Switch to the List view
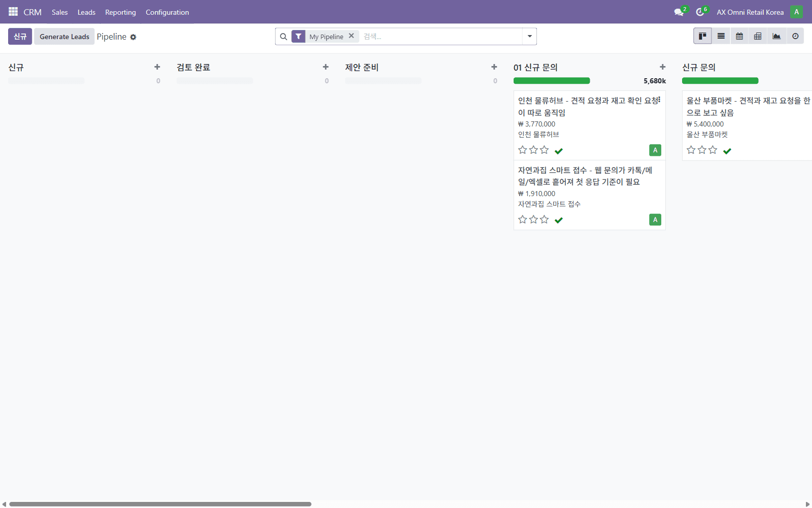Image resolution: width=812 pixels, height=508 pixels. point(721,36)
